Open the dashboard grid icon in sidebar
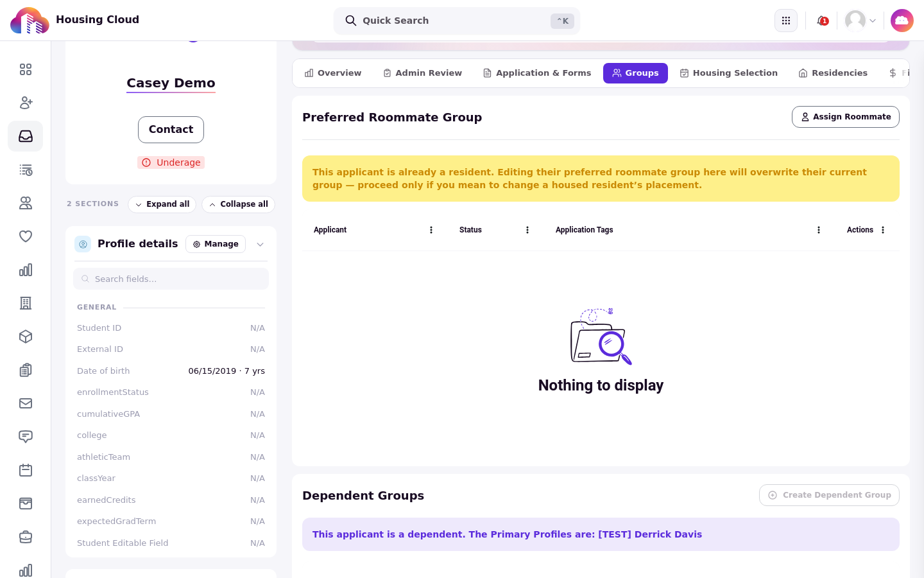Viewport: 924px width, 578px height. point(26,69)
